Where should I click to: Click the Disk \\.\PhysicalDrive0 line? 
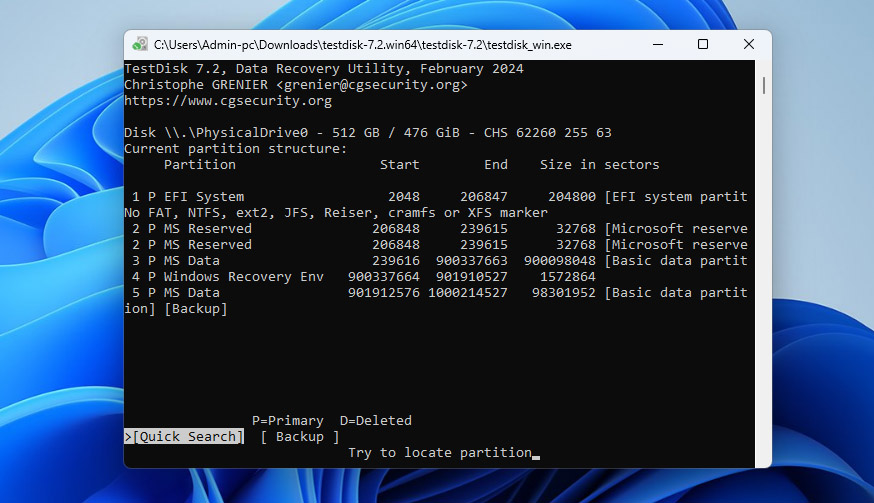[x=368, y=133]
